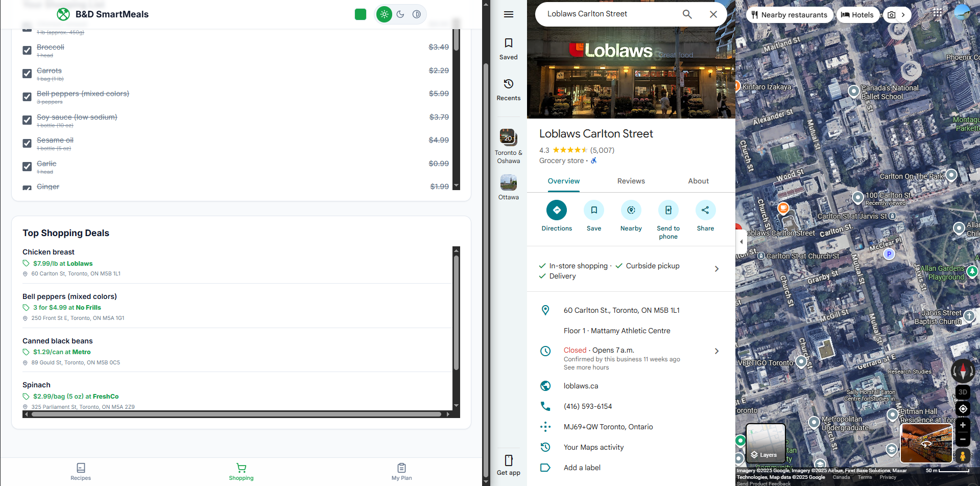Click the Hotels chip on the map

click(x=857, y=15)
